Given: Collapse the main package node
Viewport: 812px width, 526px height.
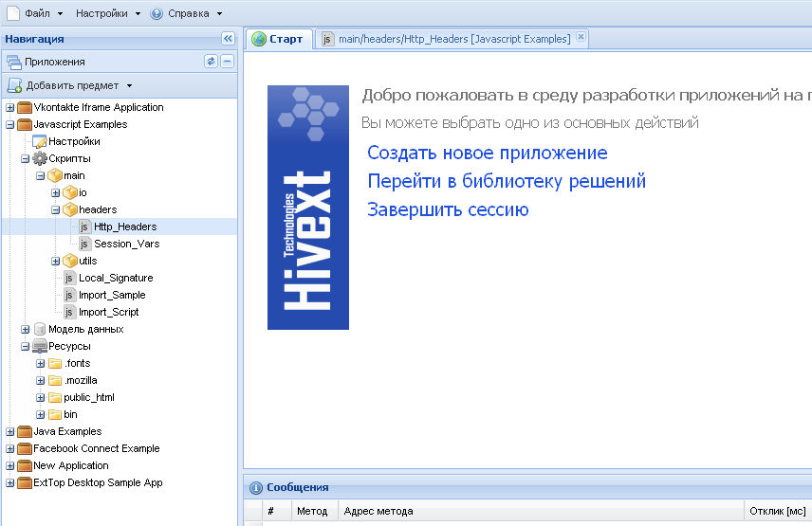Looking at the screenshot, I should (41, 176).
